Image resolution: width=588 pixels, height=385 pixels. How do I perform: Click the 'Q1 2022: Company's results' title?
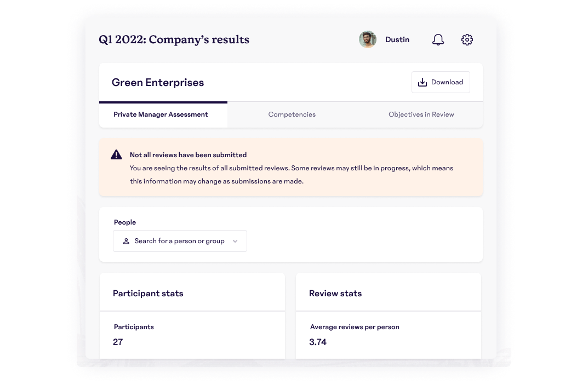click(174, 39)
